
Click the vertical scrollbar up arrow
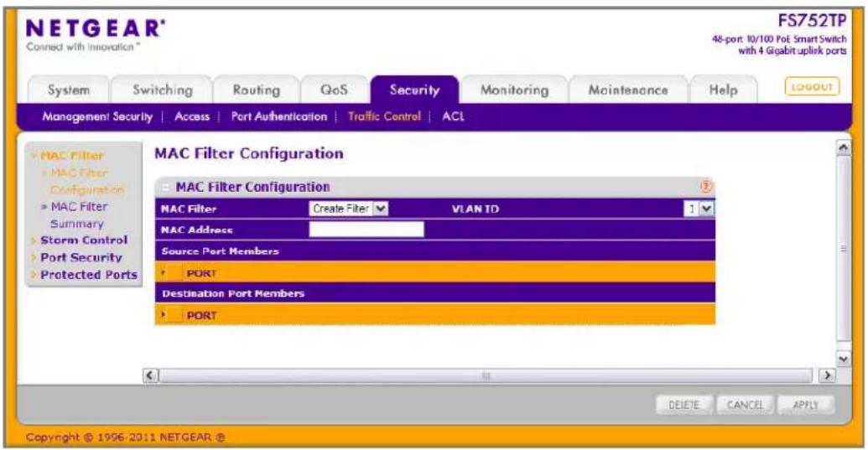click(x=843, y=147)
